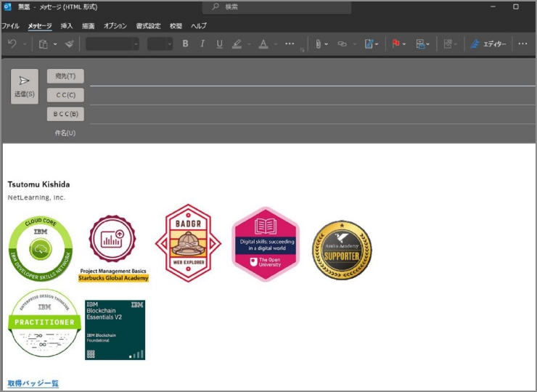Select the ヘルプ ribbon tab
The height and width of the screenshot is (392, 537).
pos(199,26)
